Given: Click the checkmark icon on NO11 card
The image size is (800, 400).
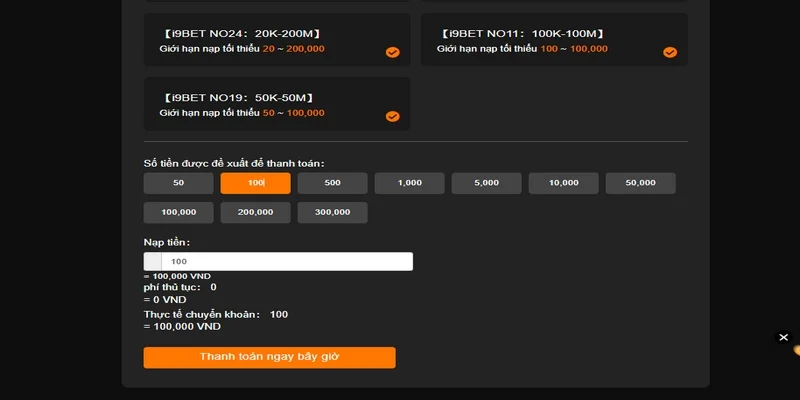Looking at the screenshot, I should point(670,52).
